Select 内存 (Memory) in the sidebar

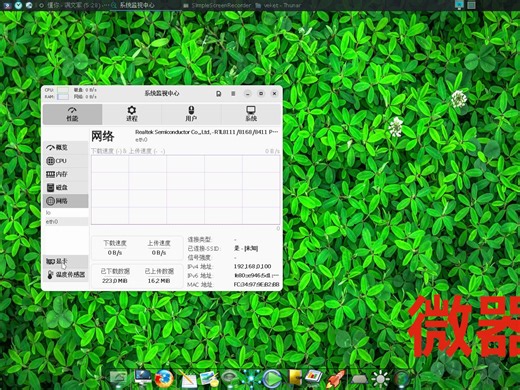(x=66, y=174)
